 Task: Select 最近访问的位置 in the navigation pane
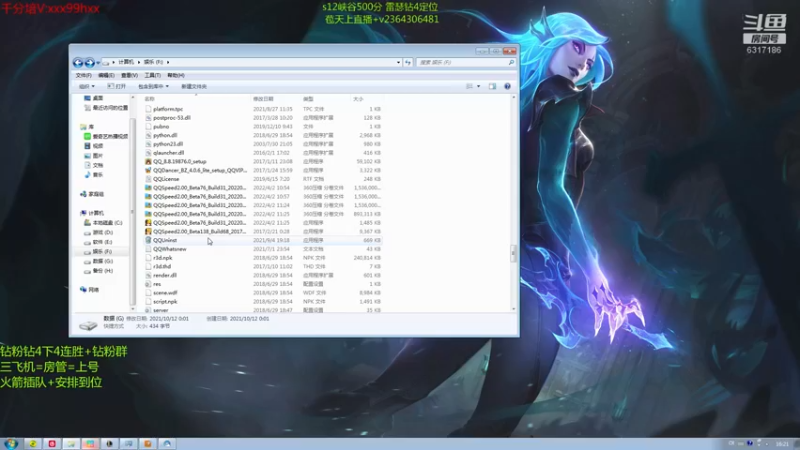(x=106, y=108)
